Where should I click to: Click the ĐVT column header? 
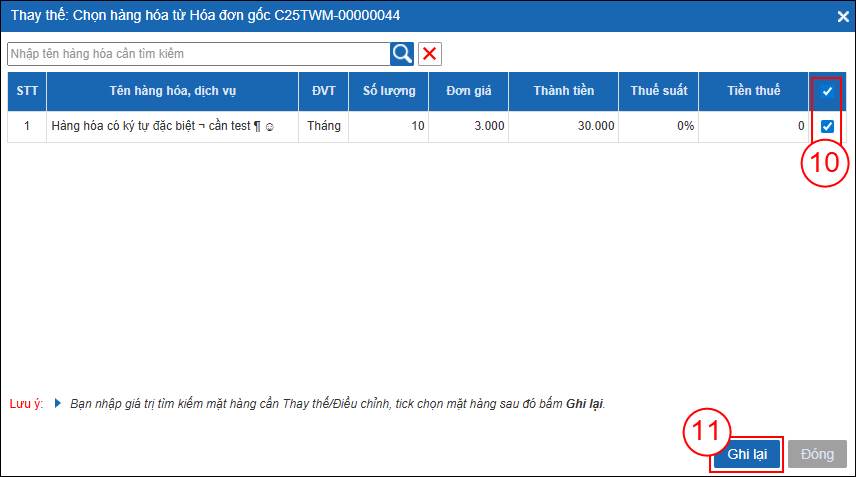tap(323, 91)
